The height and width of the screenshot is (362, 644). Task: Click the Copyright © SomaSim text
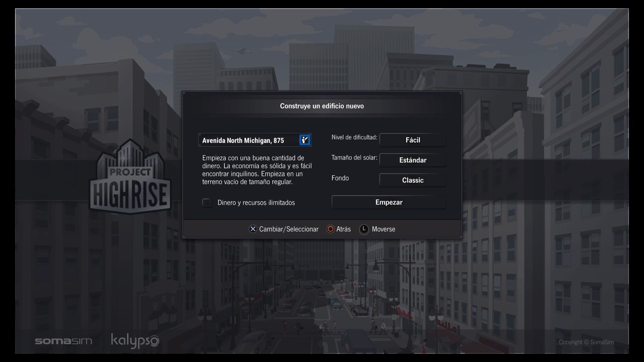(x=586, y=342)
